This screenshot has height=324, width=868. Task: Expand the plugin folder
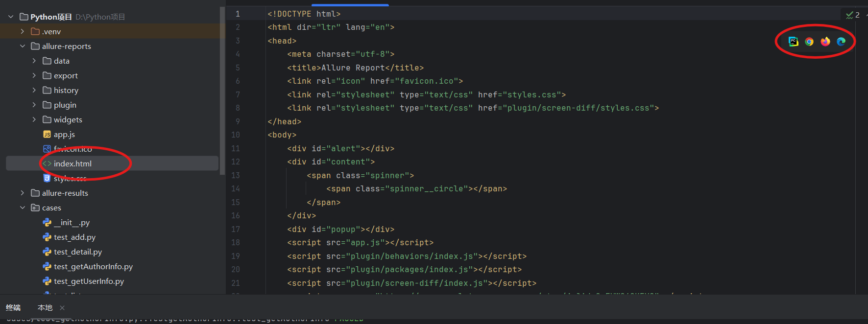click(34, 105)
